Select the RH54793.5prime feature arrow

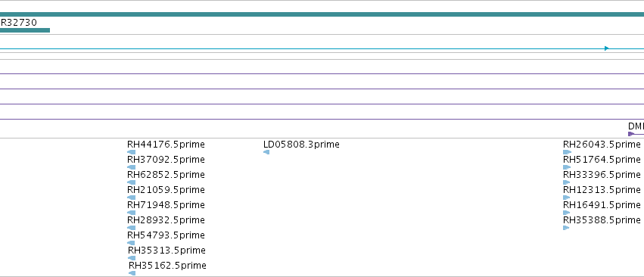[x=131, y=243]
